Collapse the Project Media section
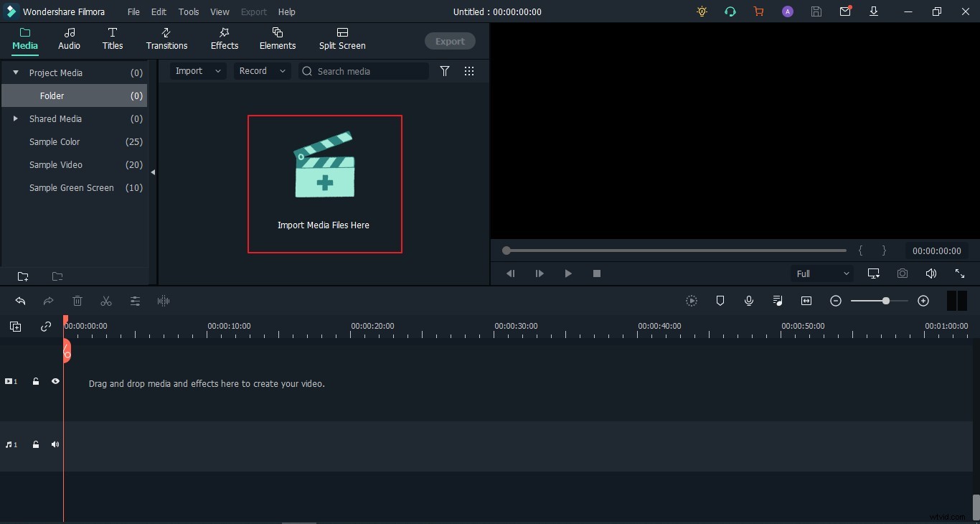The image size is (980, 524). coord(15,72)
